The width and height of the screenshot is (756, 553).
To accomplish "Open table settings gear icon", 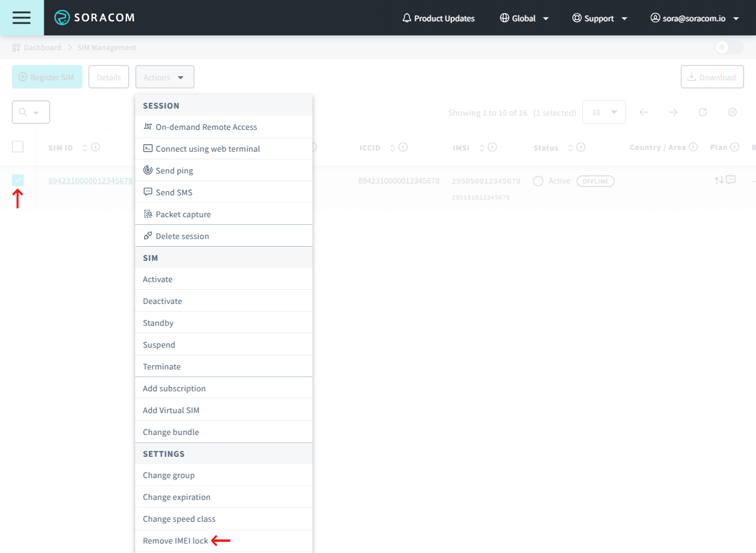I will [732, 112].
